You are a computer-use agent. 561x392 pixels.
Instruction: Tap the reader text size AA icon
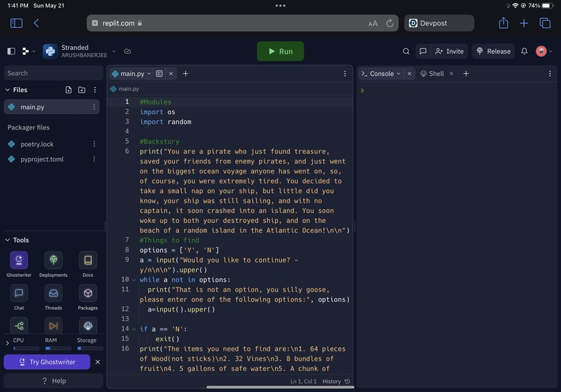click(372, 23)
